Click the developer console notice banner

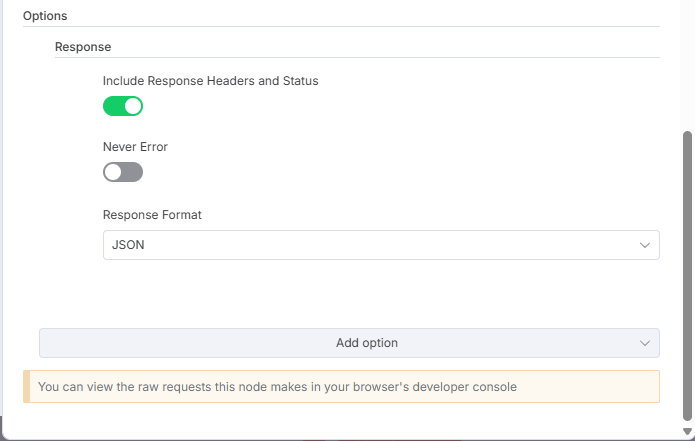click(x=341, y=386)
